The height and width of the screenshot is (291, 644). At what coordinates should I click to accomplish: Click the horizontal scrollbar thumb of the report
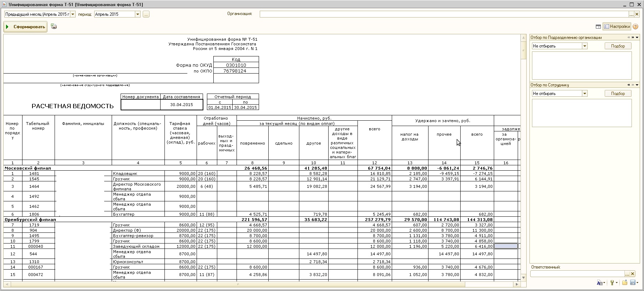click(238, 285)
